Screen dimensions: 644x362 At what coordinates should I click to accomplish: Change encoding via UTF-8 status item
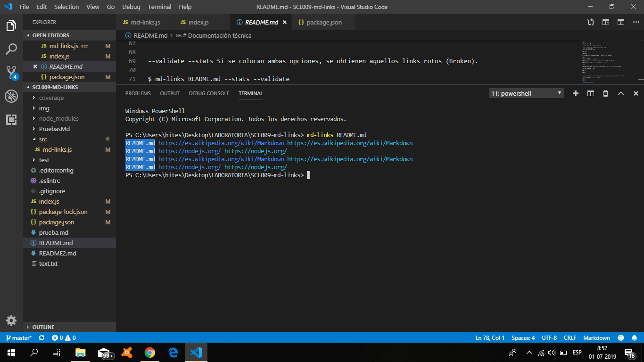pyautogui.click(x=549, y=338)
